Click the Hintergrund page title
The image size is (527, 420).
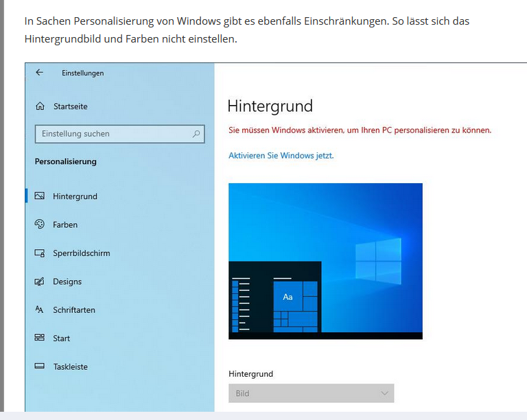[270, 106]
